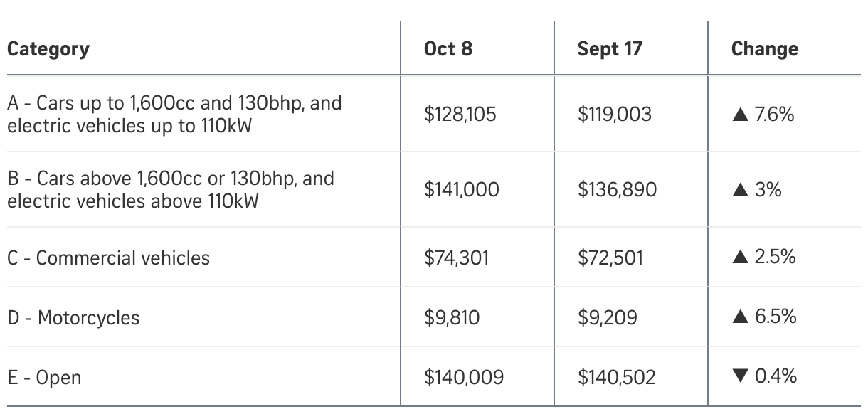Click the Oct 8 column header
The height and width of the screenshot is (414, 868).
click(x=448, y=49)
